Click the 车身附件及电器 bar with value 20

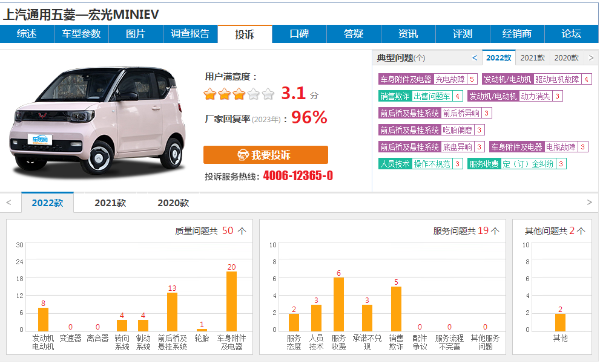[231, 301]
